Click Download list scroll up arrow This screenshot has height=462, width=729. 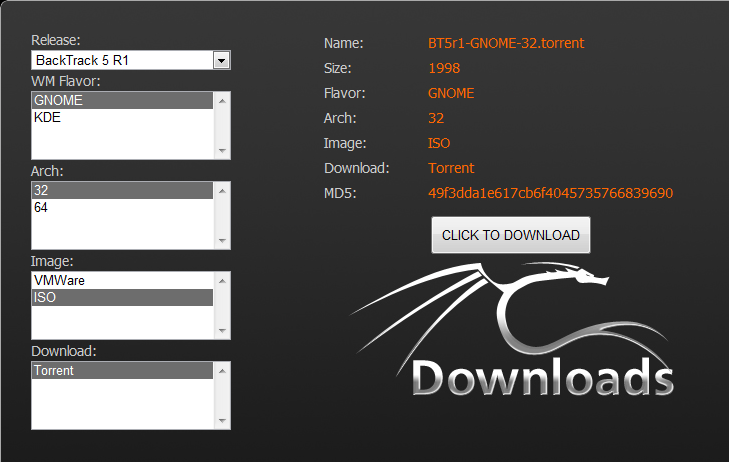[x=222, y=371]
